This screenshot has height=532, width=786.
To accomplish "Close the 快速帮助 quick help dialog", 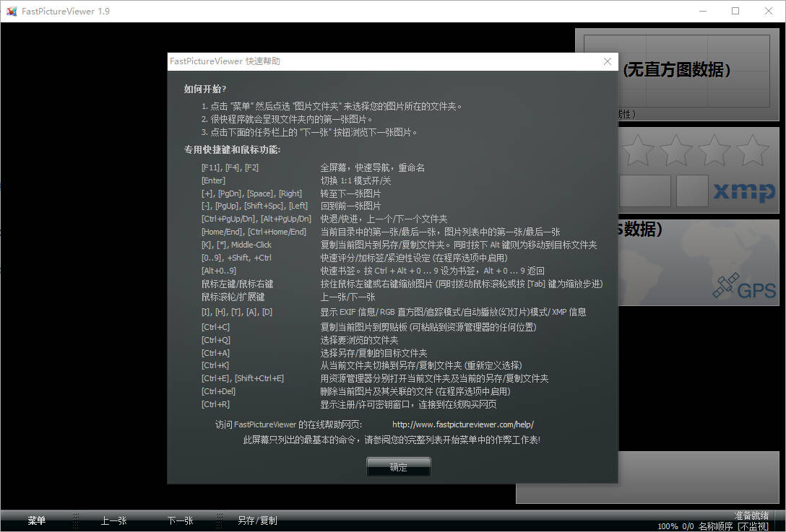I will coord(607,61).
